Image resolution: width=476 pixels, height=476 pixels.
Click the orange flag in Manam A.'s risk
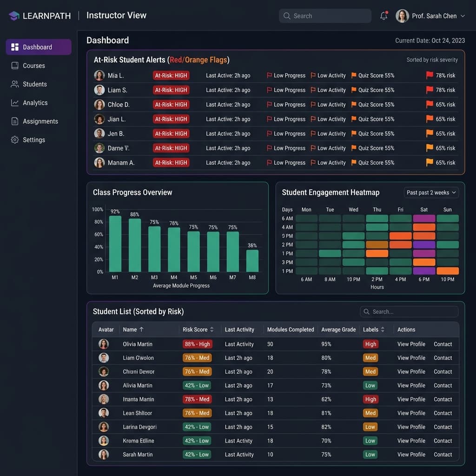[x=430, y=162]
